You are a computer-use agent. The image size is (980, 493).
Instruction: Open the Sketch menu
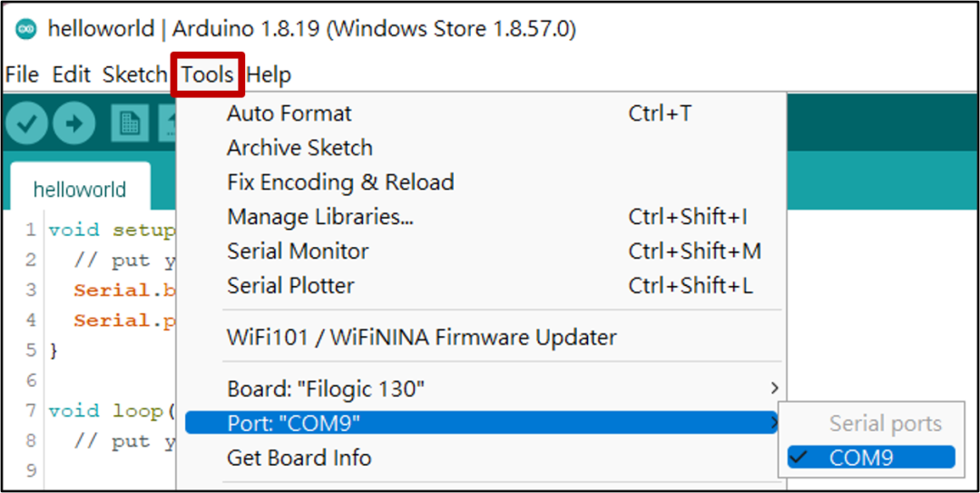pyautogui.click(x=134, y=74)
